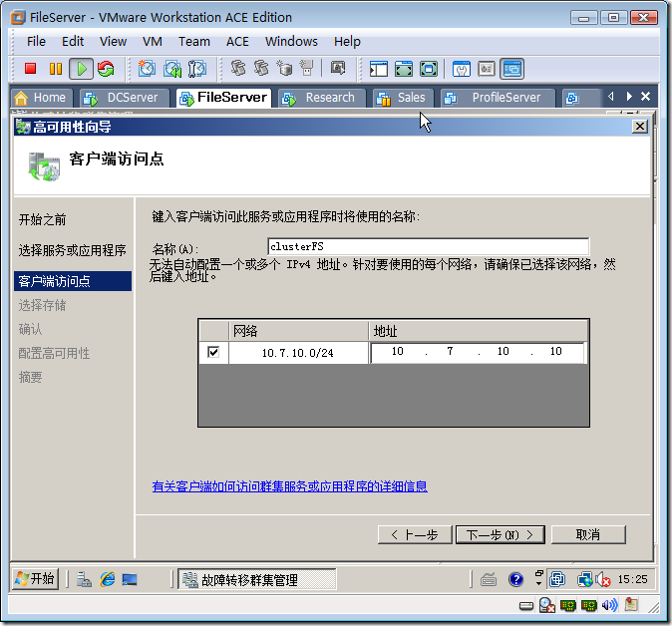Close the 高可用性向导 wizard dialog
The width and height of the screenshot is (672, 626).
click(640, 127)
